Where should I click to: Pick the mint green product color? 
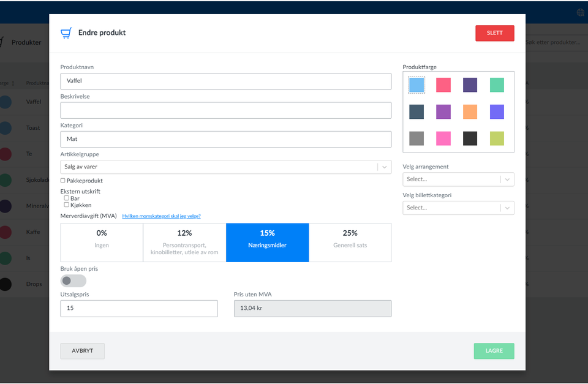497,85
